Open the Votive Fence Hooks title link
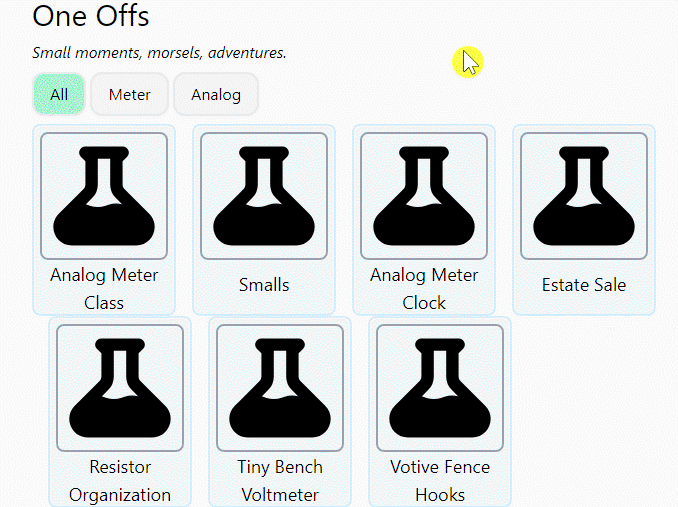Screen dimensions: 678x507 (x=440, y=480)
